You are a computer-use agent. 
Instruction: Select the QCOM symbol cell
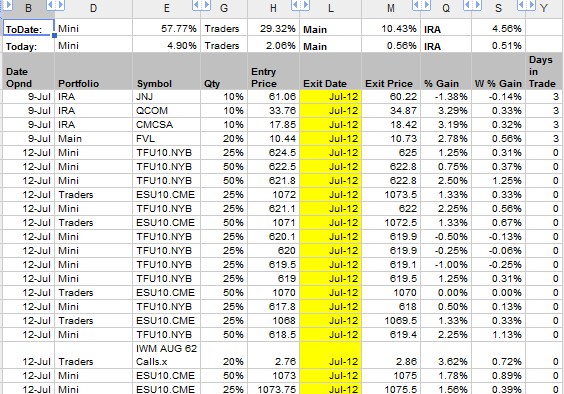[167, 111]
